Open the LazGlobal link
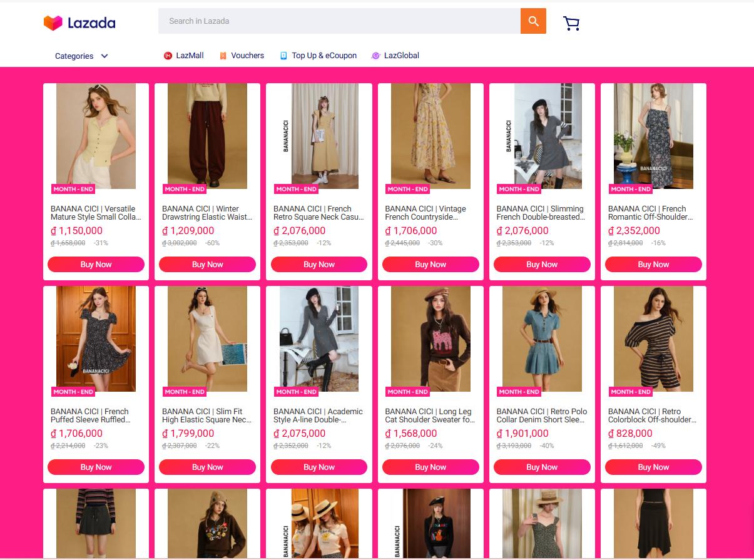Image resolution: width=754 pixels, height=560 pixels. click(x=402, y=56)
